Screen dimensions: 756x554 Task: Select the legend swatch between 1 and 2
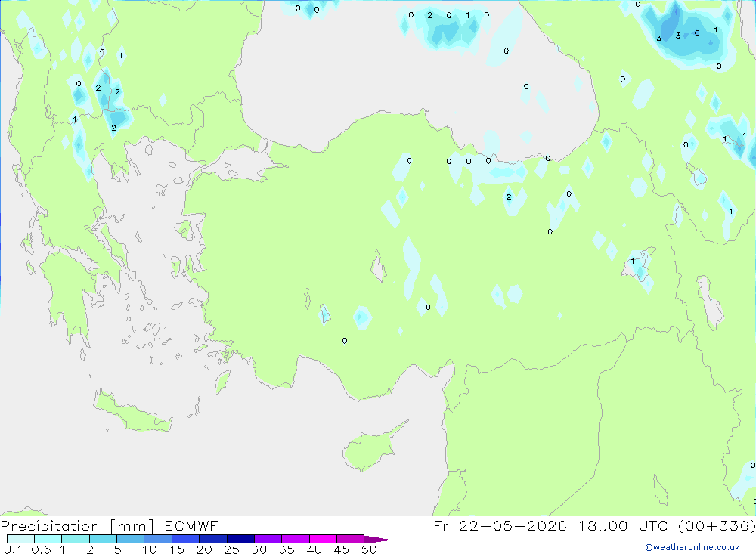click(76, 539)
